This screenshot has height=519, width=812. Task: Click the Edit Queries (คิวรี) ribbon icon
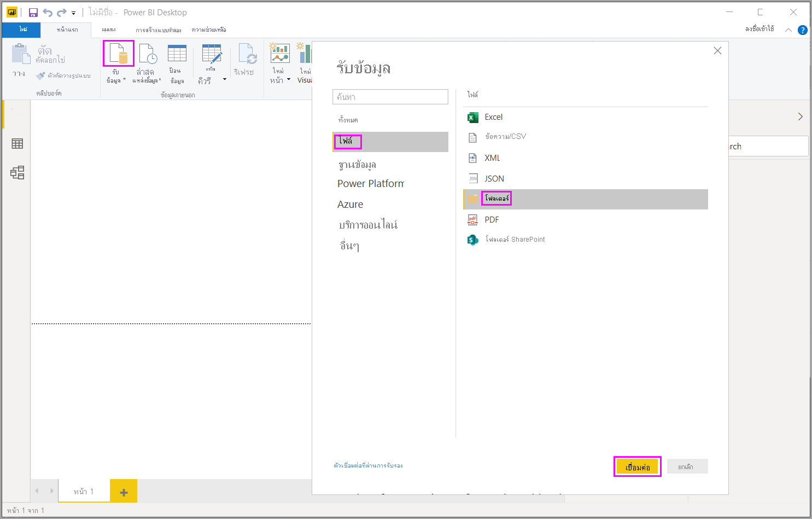coord(211,54)
